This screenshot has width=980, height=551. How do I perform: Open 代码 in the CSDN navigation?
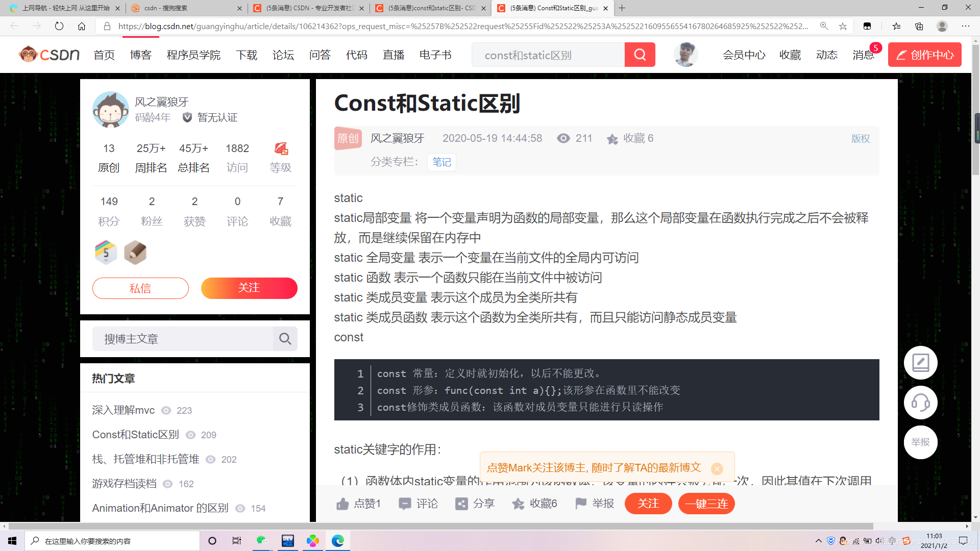pos(357,55)
